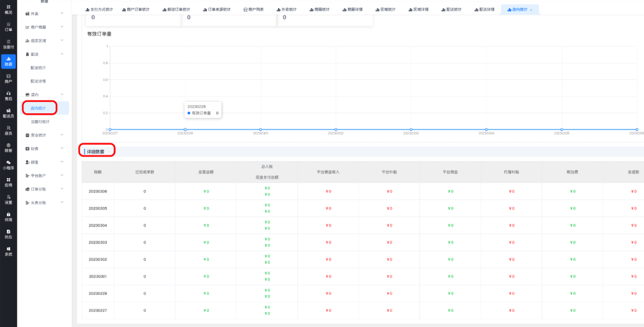Click the 账期 column header

pyautogui.click(x=97, y=172)
